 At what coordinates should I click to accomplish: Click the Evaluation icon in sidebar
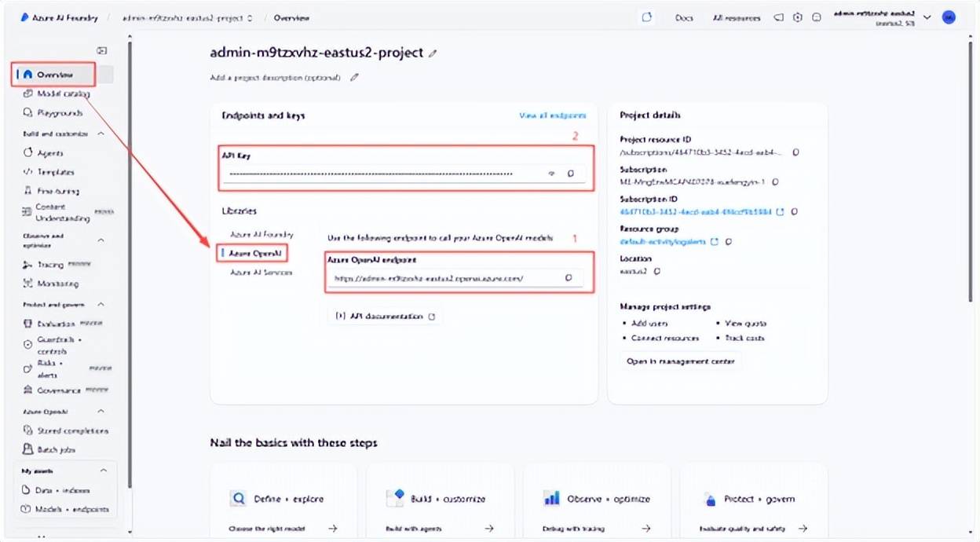click(28, 324)
